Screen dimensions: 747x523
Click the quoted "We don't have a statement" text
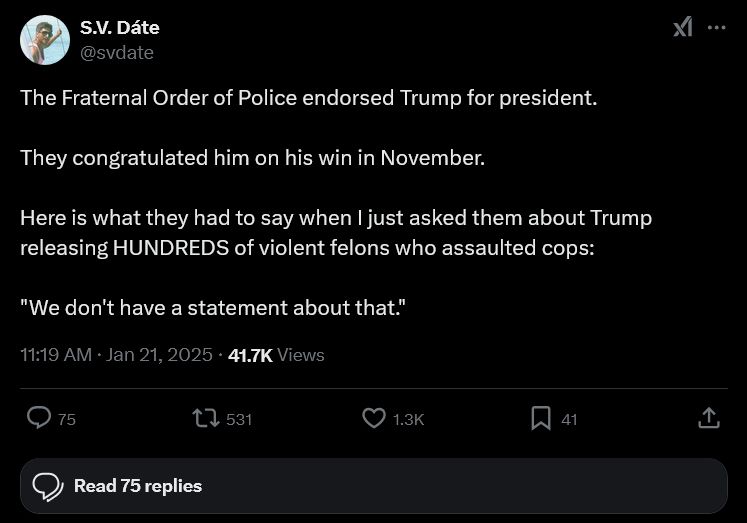(212, 307)
